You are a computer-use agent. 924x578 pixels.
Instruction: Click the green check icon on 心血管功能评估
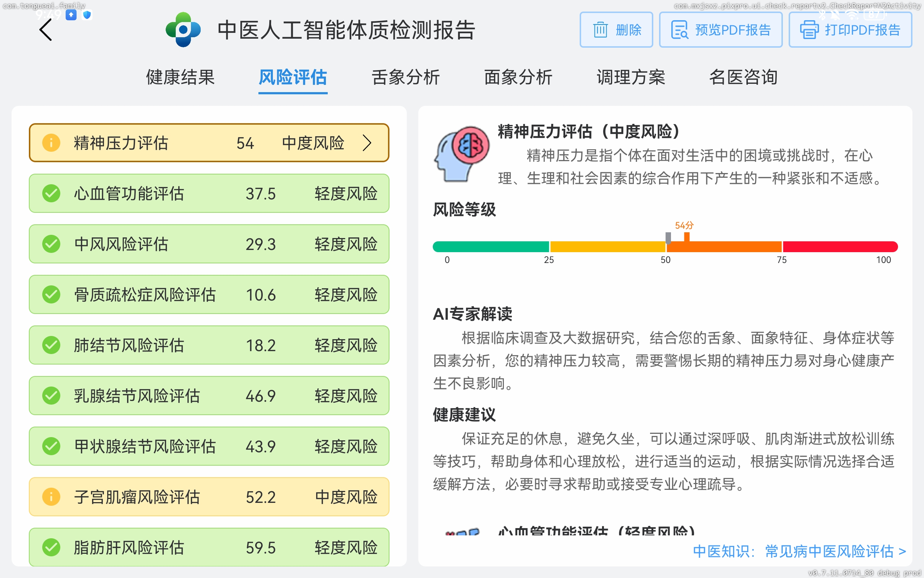click(x=51, y=193)
